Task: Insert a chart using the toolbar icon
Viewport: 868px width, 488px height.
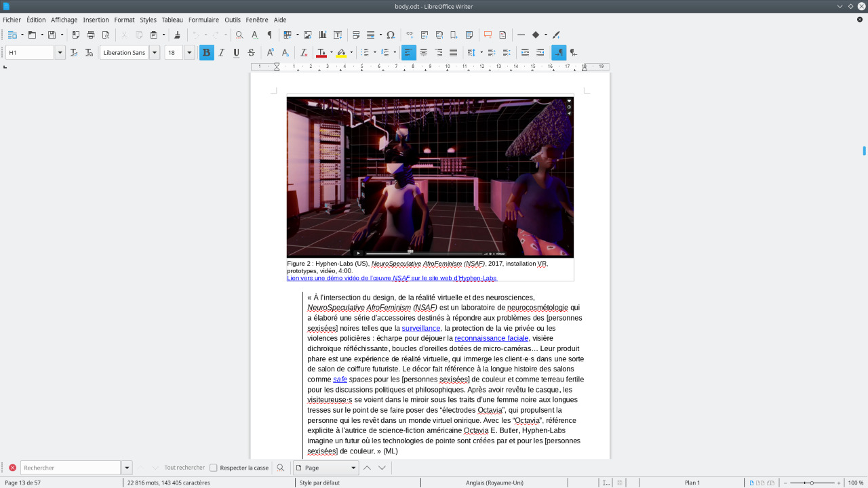Action: [323, 35]
